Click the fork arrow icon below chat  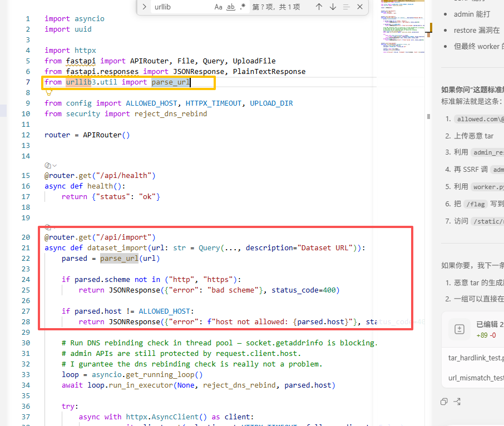pyautogui.click(x=457, y=402)
